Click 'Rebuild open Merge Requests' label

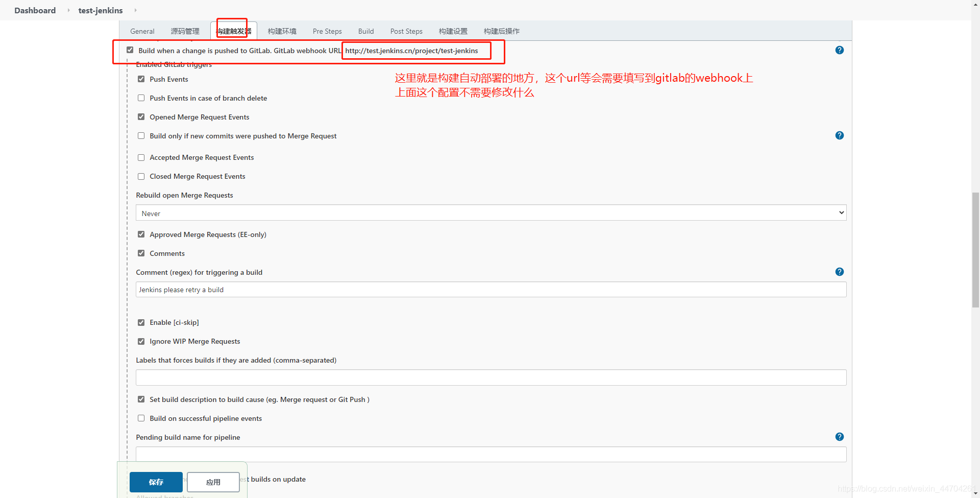[x=184, y=195]
